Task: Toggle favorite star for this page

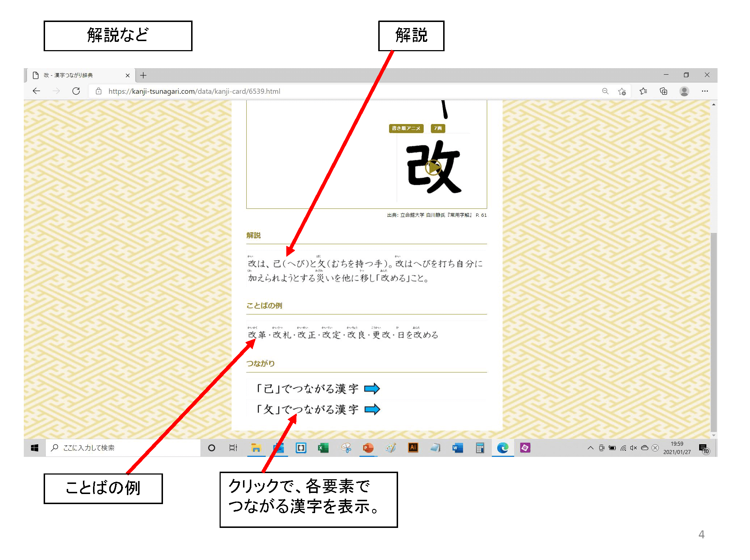Action: pos(622,91)
